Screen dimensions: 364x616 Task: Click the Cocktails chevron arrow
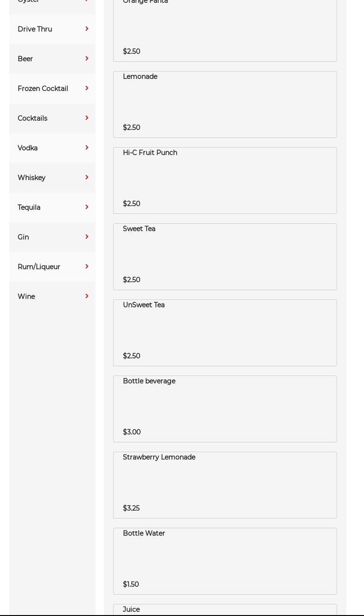pos(87,118)
